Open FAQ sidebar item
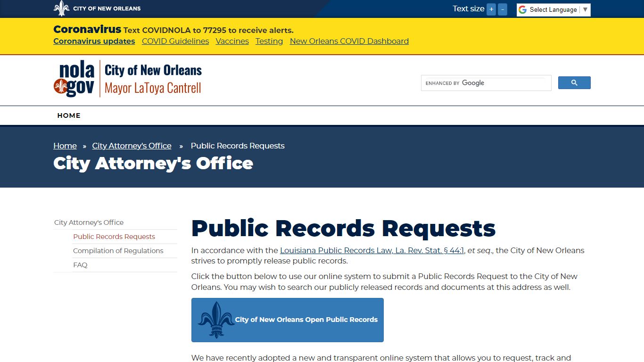644x362 pixels. pos(80,265)
